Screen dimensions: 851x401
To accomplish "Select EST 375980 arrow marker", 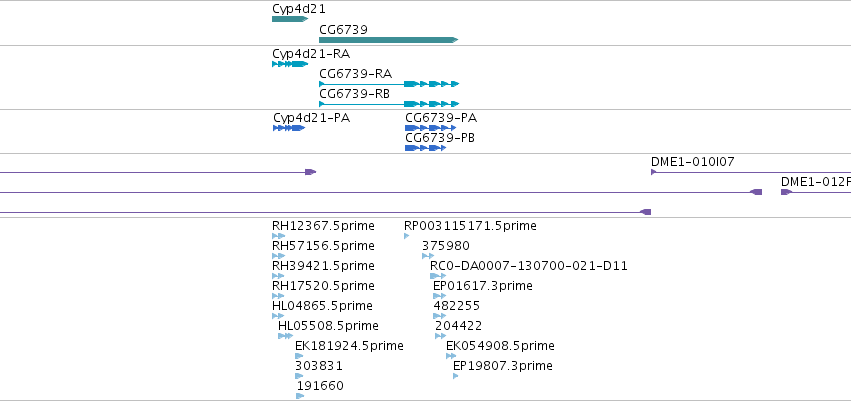I will (428, 256).
